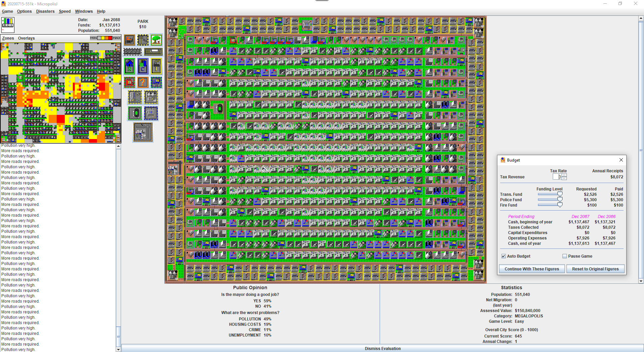Select the Park tool with tree icon
644x352 pixels.
[156, 40]
